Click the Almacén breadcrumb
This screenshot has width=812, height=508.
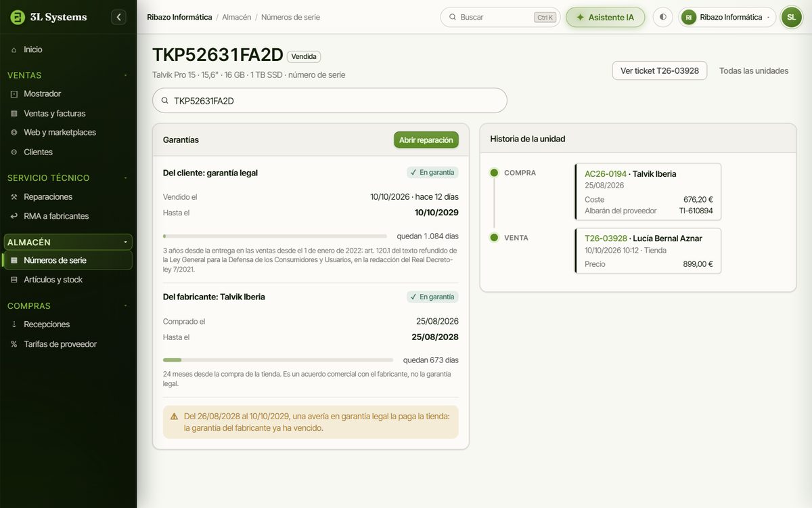point(237,17)
